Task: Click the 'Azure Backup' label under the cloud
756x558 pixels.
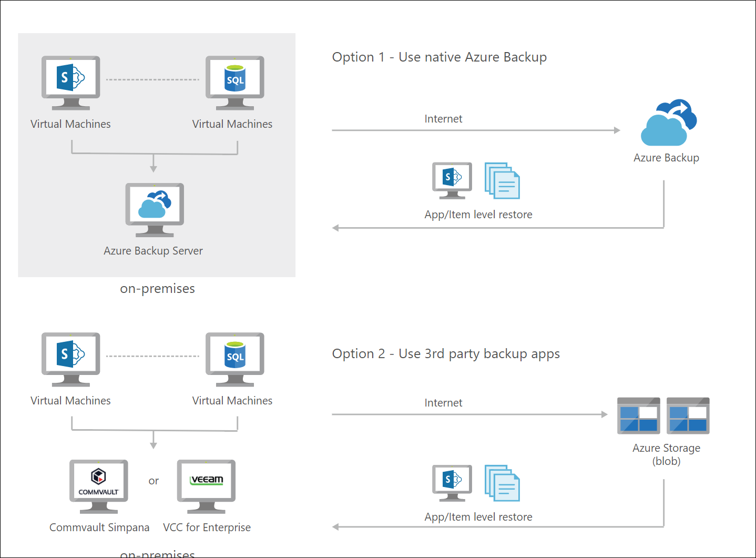Action: pyautogui.click(x=667, y=158)
